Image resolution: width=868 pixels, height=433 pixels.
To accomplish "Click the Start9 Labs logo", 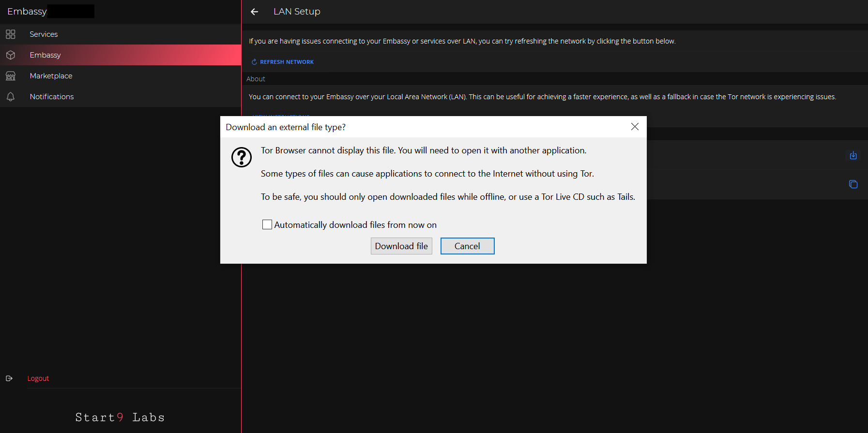I will click(120, 417).
